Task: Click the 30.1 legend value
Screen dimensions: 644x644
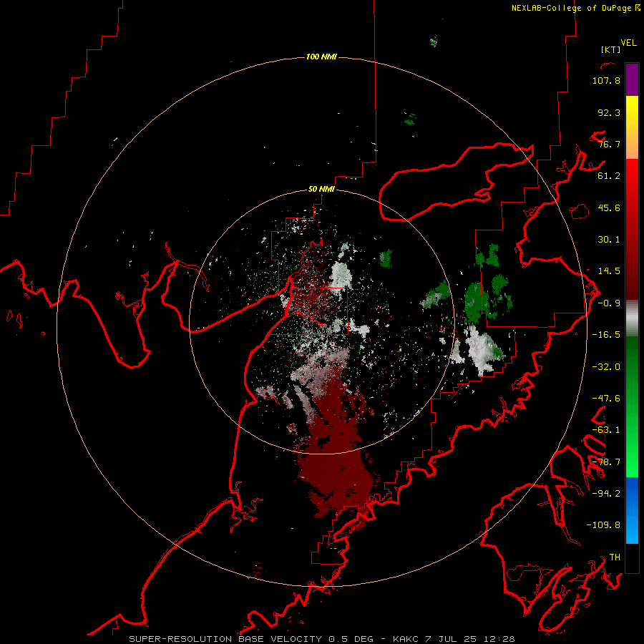Action: 609,240
